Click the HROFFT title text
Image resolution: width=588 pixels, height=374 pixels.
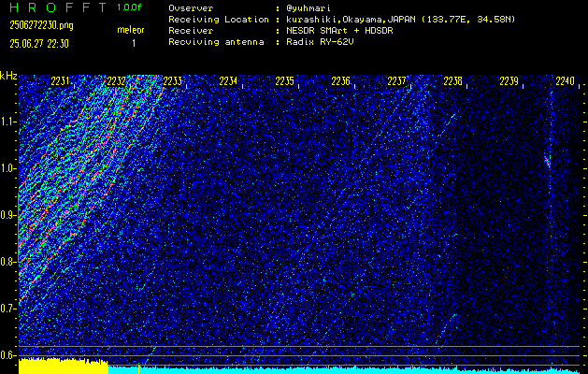pos(58,7)
